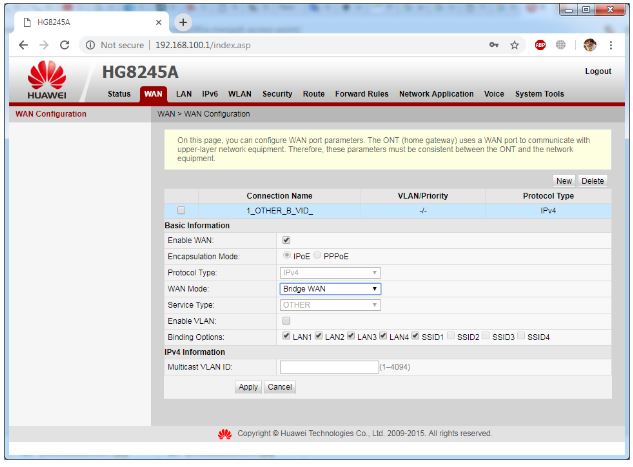This screenshot has height=467, width=633.
Task: Click the Multicast VLAN ID field
Action: (x=328, y=367)
